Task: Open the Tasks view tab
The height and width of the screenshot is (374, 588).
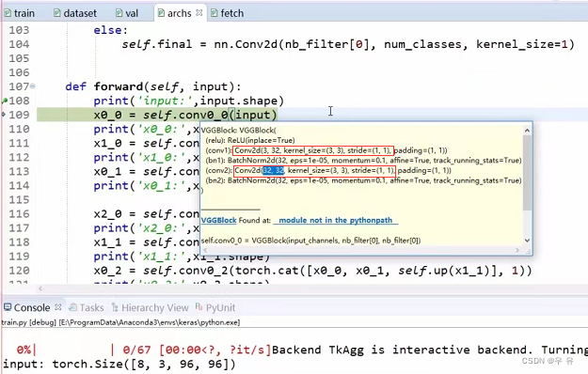Action: (87, 307)
